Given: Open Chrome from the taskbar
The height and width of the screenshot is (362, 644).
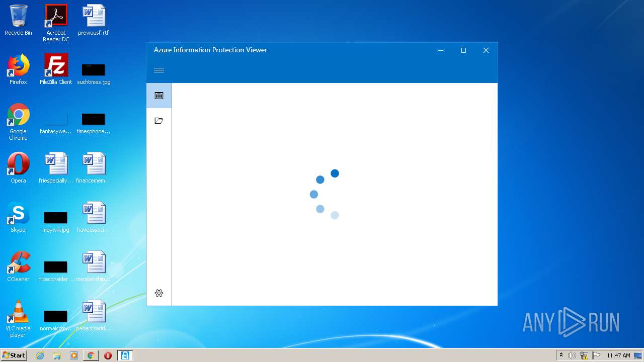Looking at the screenshot, I should point(91,355).
